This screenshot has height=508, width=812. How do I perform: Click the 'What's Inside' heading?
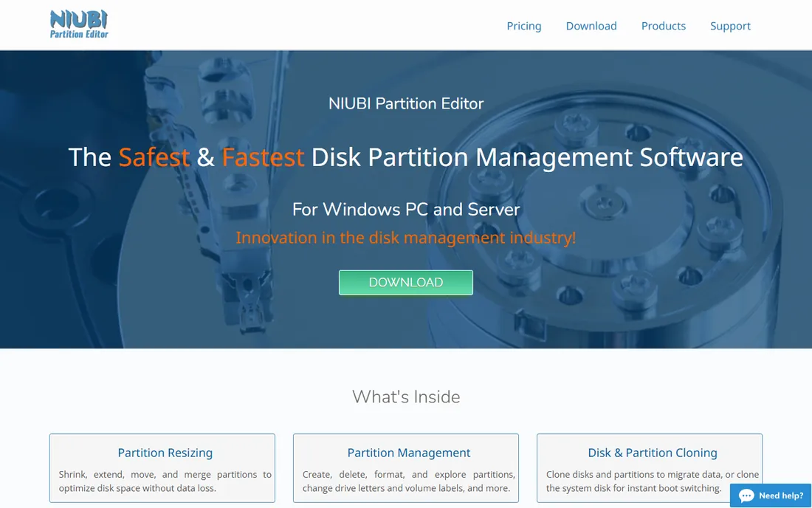(x=405, y=397)
